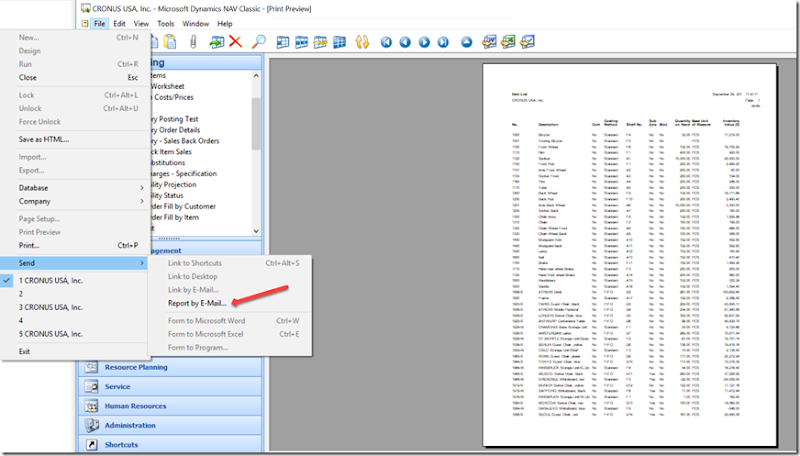
Task: Choose Close in the File menu
Action: (x=75, y=78)
